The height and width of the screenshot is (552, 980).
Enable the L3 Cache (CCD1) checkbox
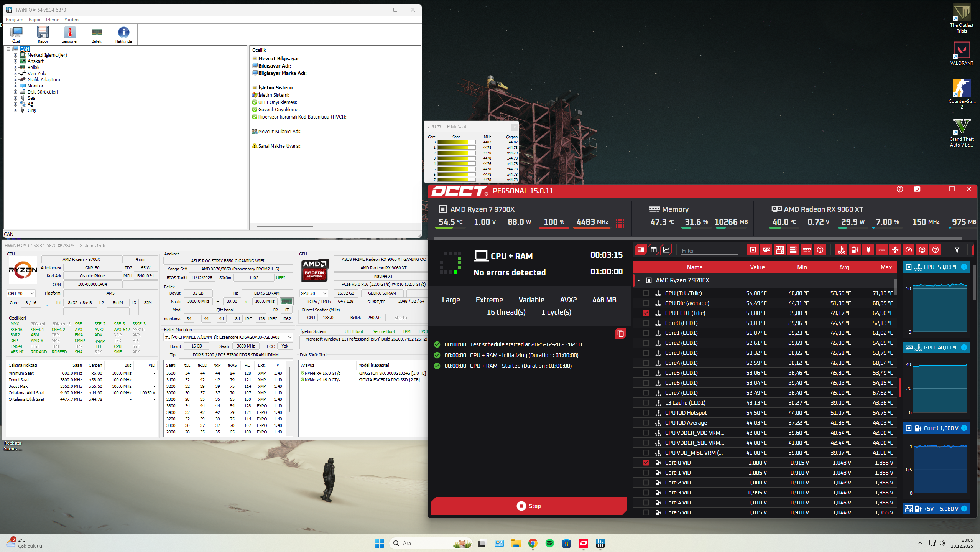click(646, 403)
